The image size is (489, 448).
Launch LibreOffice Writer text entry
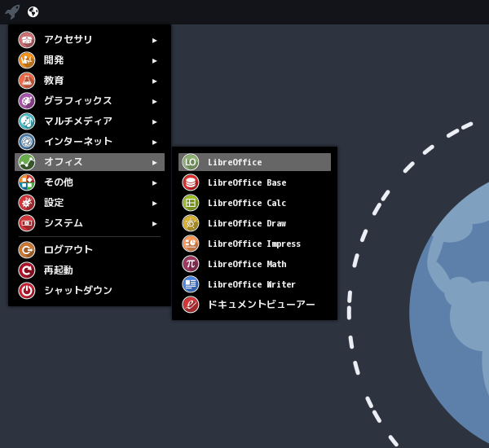pos(252,284)
